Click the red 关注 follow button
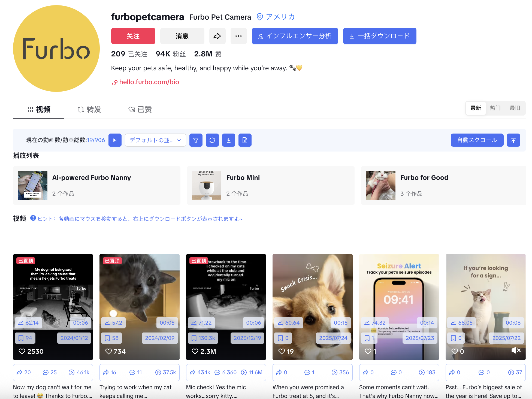This screenshot has height=399, width=532. click(133, 36)
